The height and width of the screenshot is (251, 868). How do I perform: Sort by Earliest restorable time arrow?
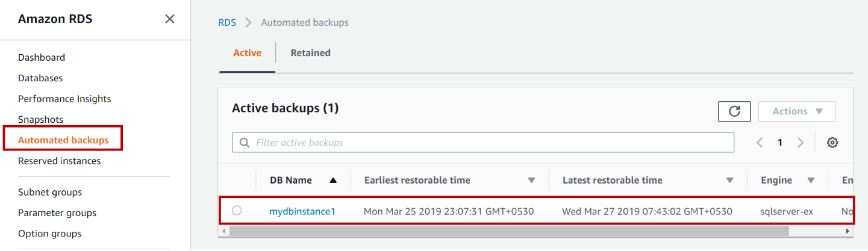[531, 180]
